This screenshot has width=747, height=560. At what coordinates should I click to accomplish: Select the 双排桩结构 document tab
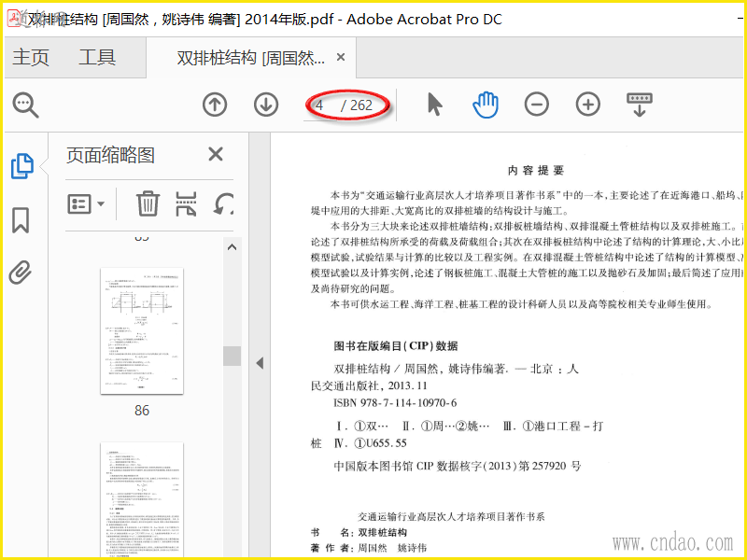(x=250, y=58)
